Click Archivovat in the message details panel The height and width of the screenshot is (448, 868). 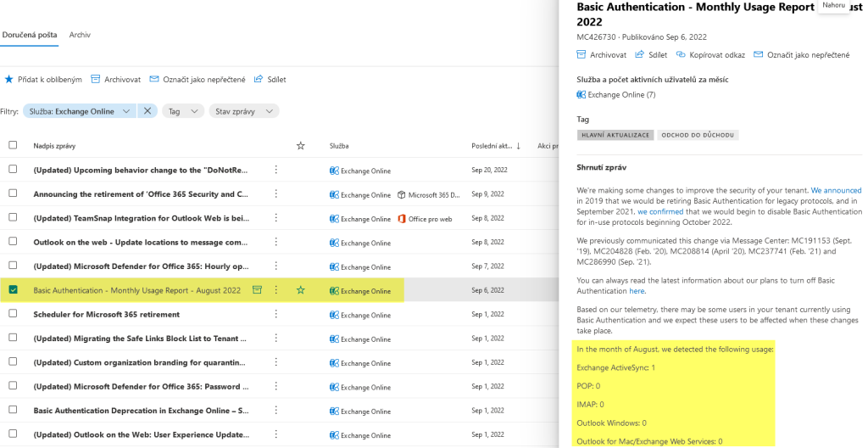(602, 55)
